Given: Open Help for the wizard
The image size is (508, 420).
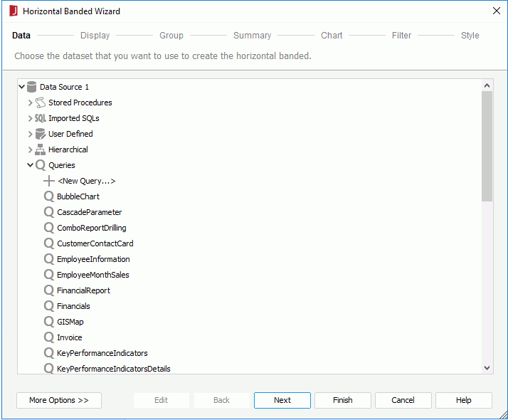Looking at the screenshot, I should [464, 400].
